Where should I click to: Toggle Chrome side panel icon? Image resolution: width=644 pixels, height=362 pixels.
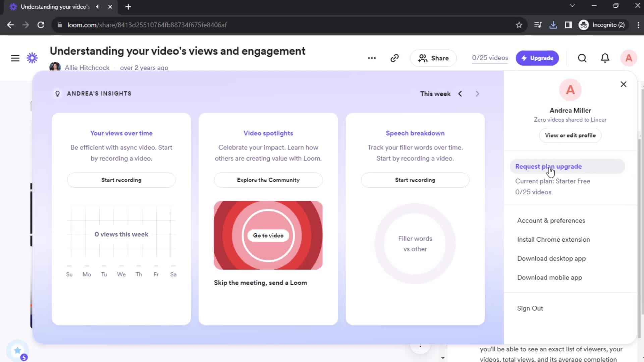(568, 25)
